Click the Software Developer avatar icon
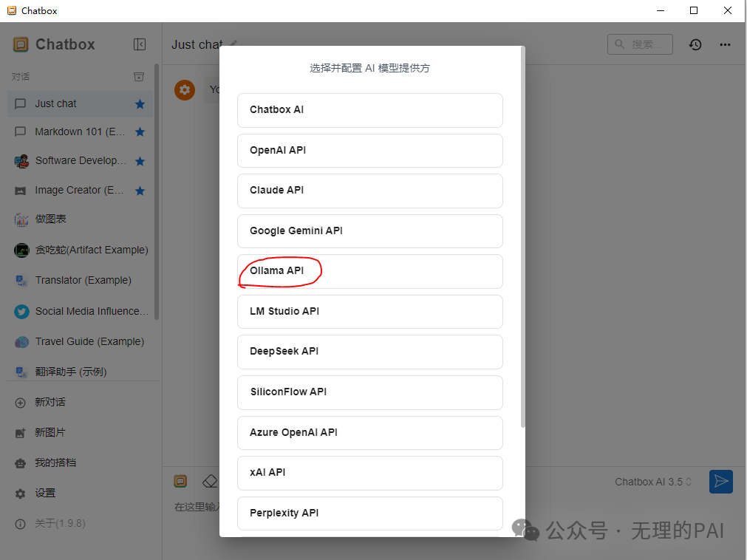This screenshot has height=560, width=747. [21, 162]
